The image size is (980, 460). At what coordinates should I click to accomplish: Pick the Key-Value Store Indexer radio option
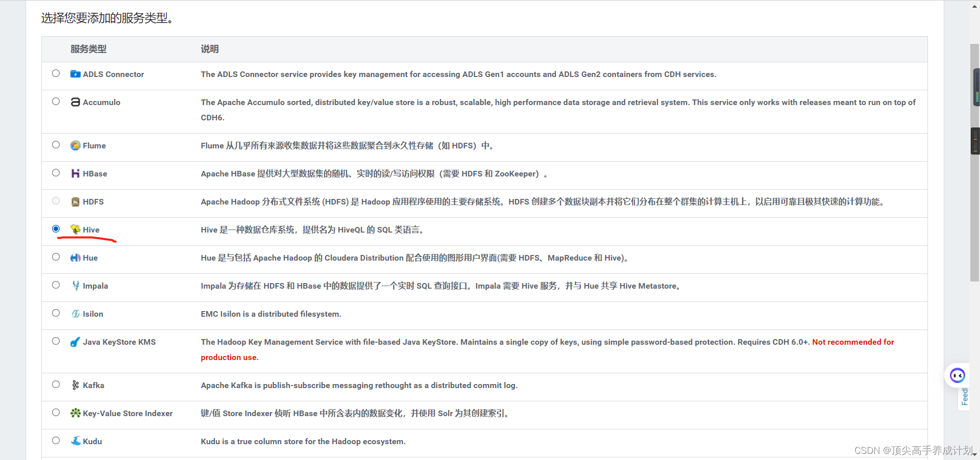[x=56, y=413]
